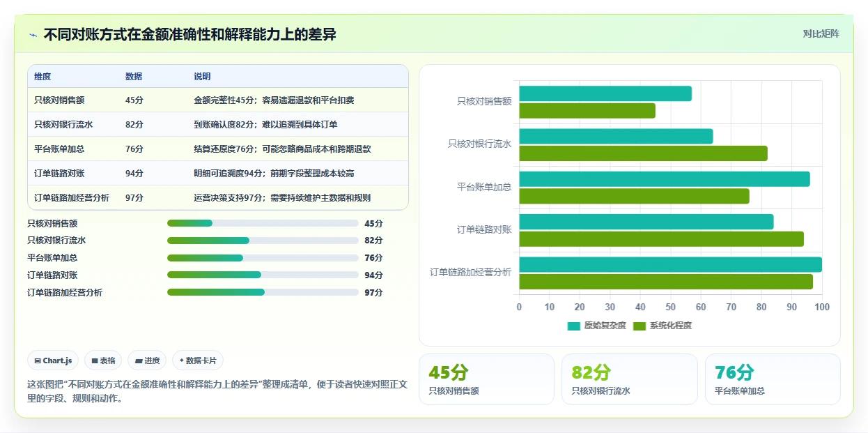This screenshot has height=433, width=868.
Task: Click the 45分 cell in the table
Action: click(134, 100)
